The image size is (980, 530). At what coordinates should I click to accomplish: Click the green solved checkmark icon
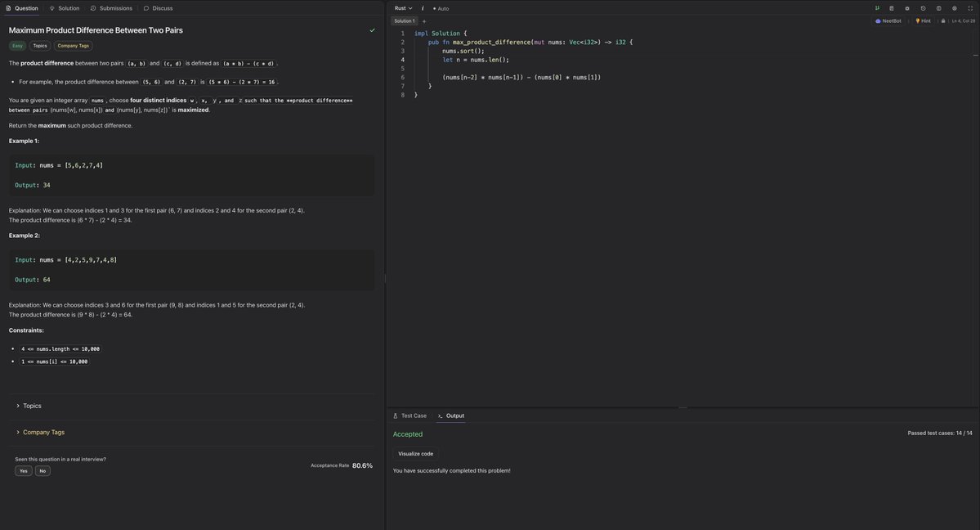373,30
